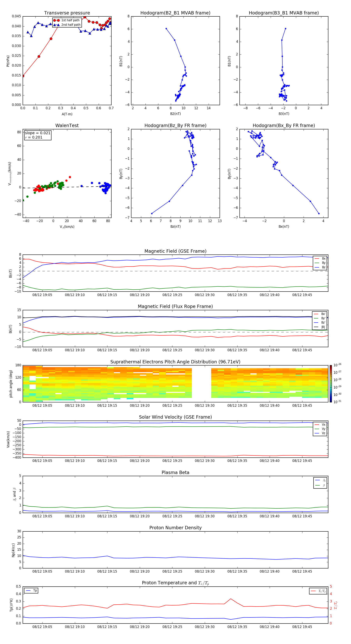Select the Vz entry in velocity legend
Screen dimensions: 351x644
[320, 433]
